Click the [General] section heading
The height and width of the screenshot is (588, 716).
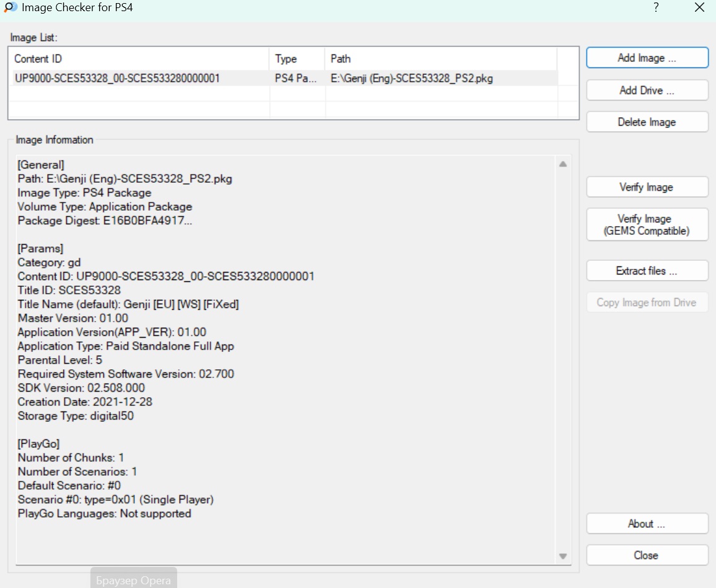click(41, 165)
